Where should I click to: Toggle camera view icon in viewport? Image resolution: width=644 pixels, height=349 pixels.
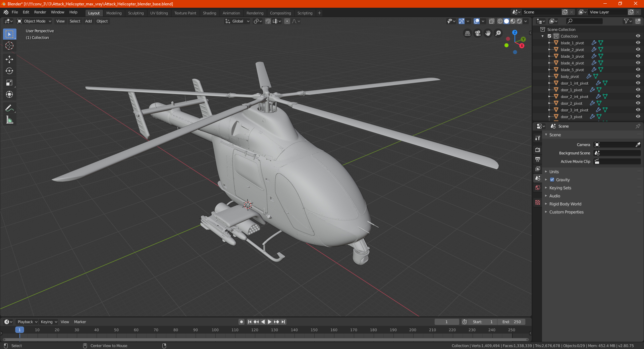[478, 33]
